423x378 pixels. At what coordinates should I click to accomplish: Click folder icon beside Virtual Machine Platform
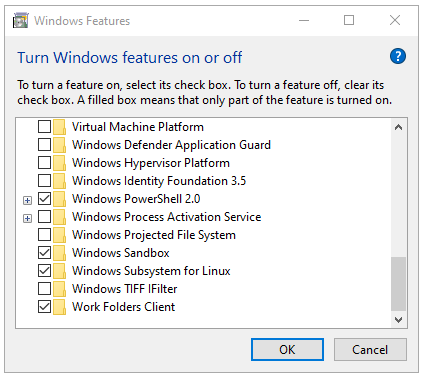tap(59, 127)
